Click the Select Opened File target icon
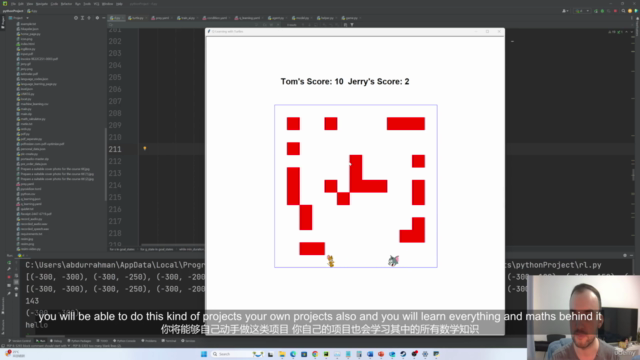This screenshot has height=360, width=640. point(76,18)
